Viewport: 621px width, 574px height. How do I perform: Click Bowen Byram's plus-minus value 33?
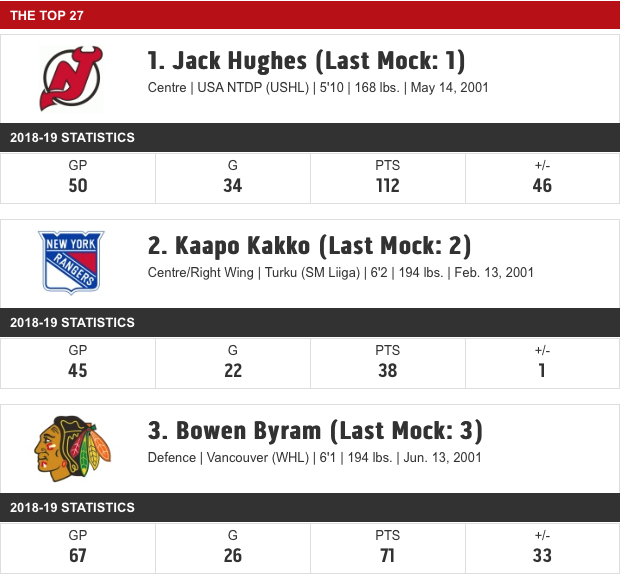point(542,556)
